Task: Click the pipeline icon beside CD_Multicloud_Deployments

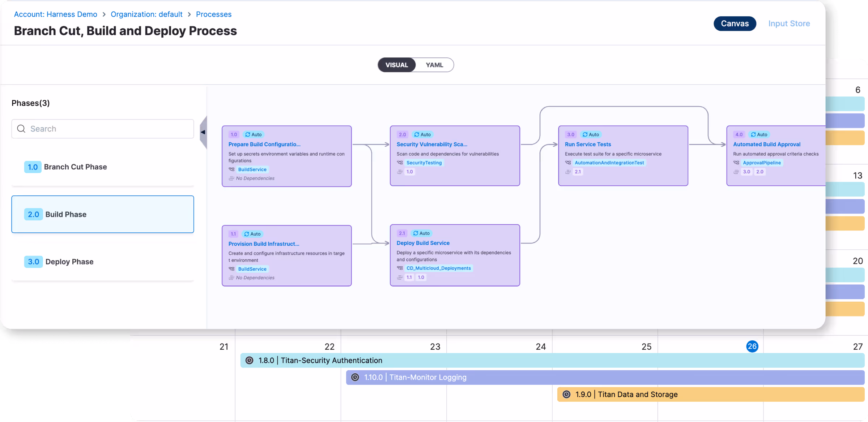Action: 400,268
